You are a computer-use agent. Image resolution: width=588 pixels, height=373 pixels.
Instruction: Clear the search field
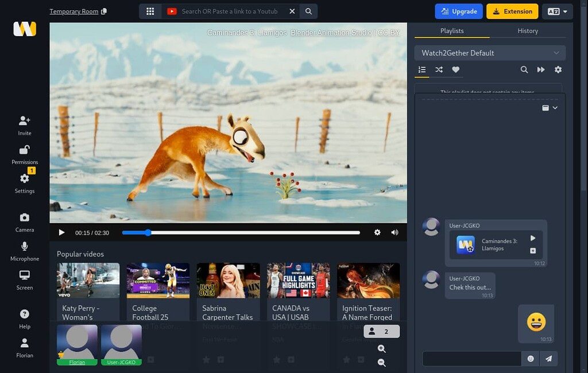click(x=292, y=11)
